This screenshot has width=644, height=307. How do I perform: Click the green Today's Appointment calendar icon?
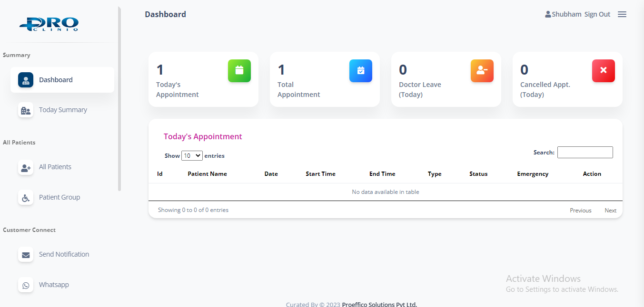pos(239,71)
